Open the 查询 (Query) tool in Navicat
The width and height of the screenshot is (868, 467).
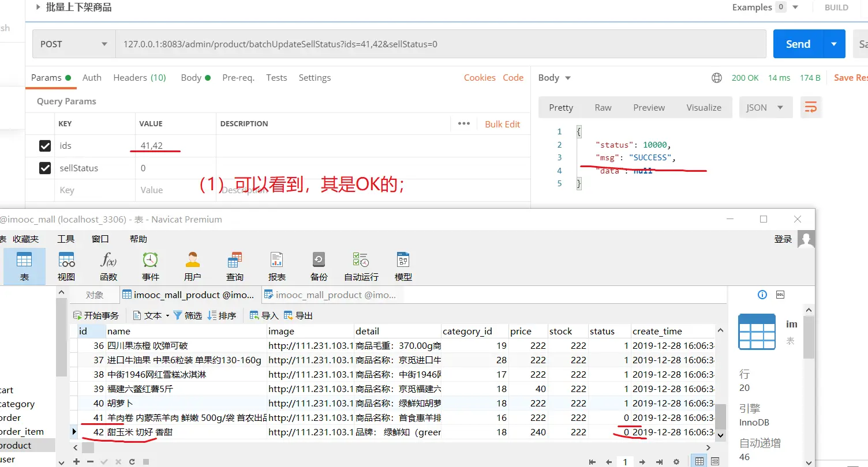coord(234,265)
